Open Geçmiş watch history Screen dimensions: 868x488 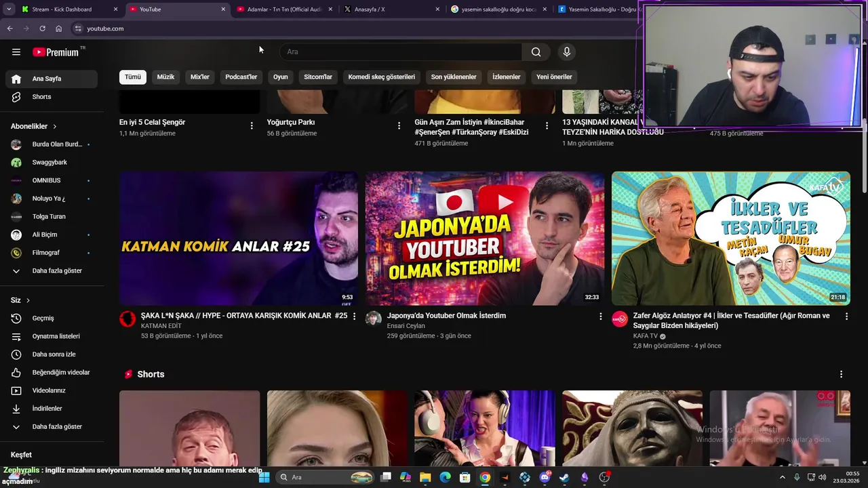52,319
